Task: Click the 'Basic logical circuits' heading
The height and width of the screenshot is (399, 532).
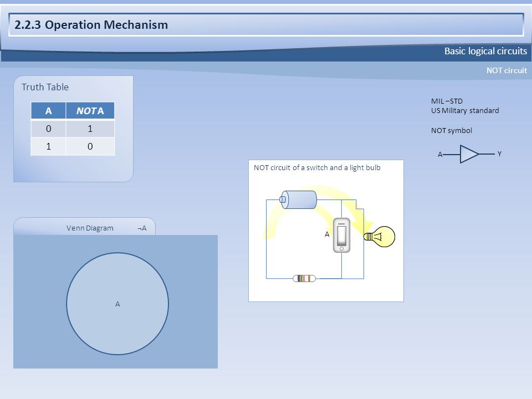Action: point(485,51)
